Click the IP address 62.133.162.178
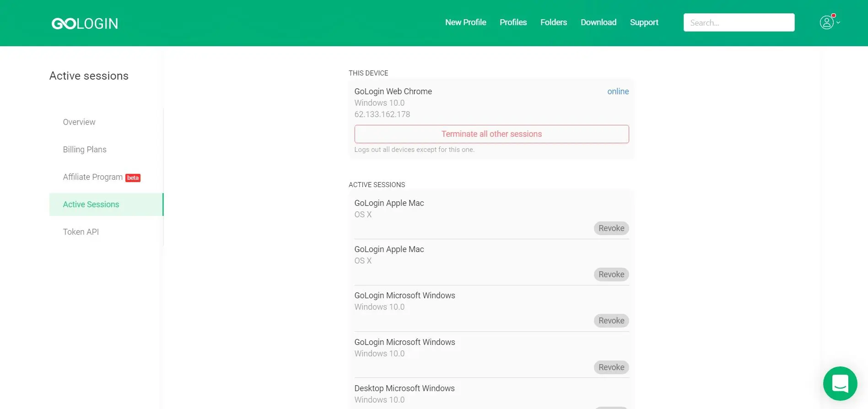Image resolution: width=868 pixels, height=409 pixels. click(x=382, y=114)
